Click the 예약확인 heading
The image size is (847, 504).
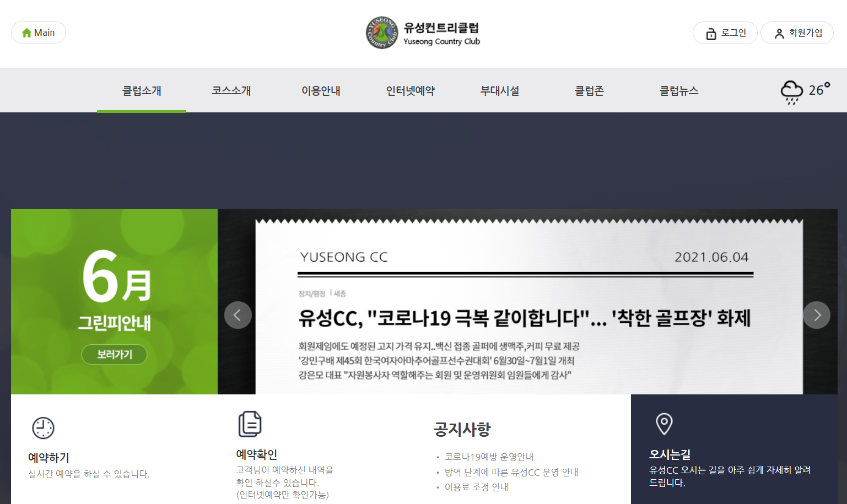click(257, 454)
